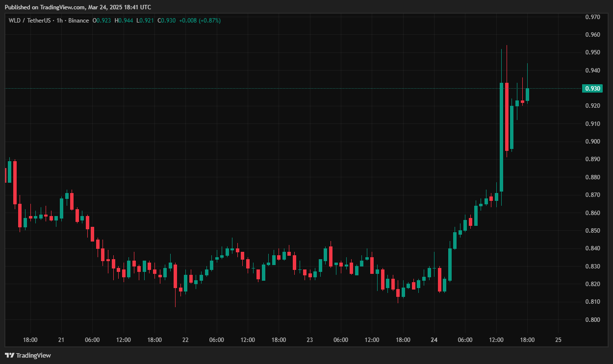
Task: Select the date label 23 on time axis
Action: (309, 340)
